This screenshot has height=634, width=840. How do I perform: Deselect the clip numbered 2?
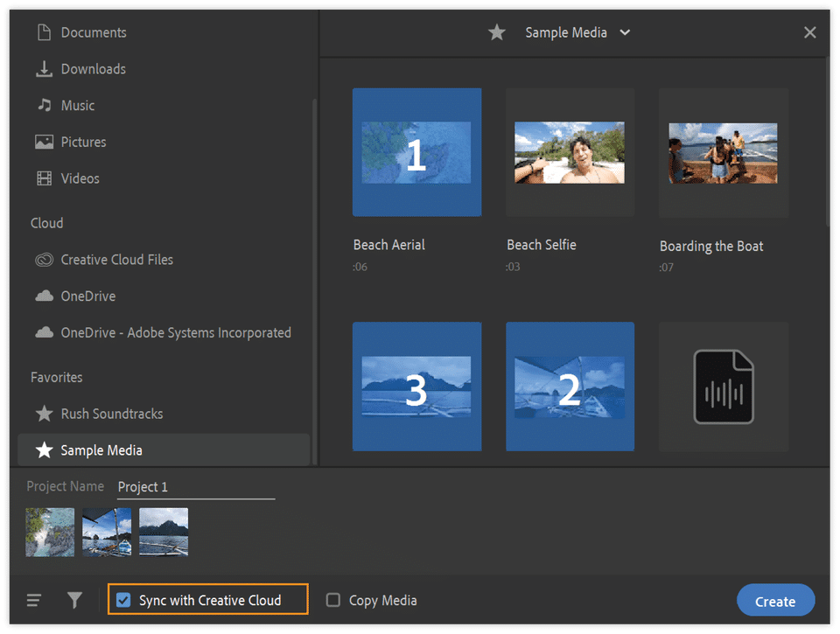[570, 386]
